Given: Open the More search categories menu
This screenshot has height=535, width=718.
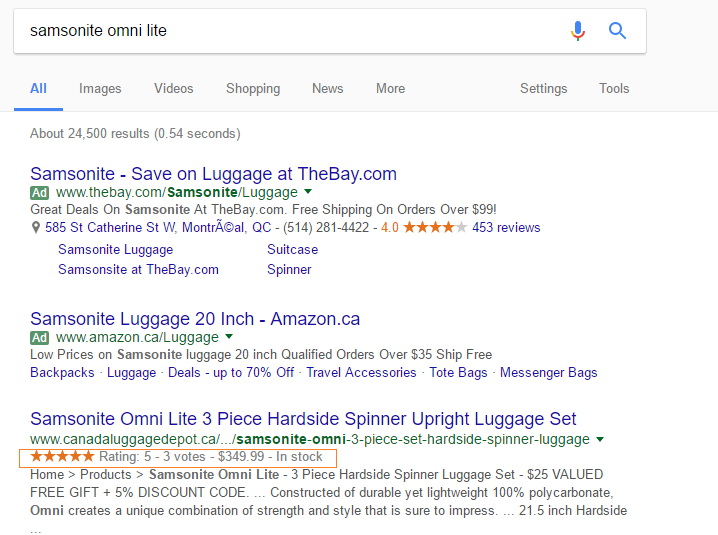Looking at the screenshot, I should [x=390, y=89].
